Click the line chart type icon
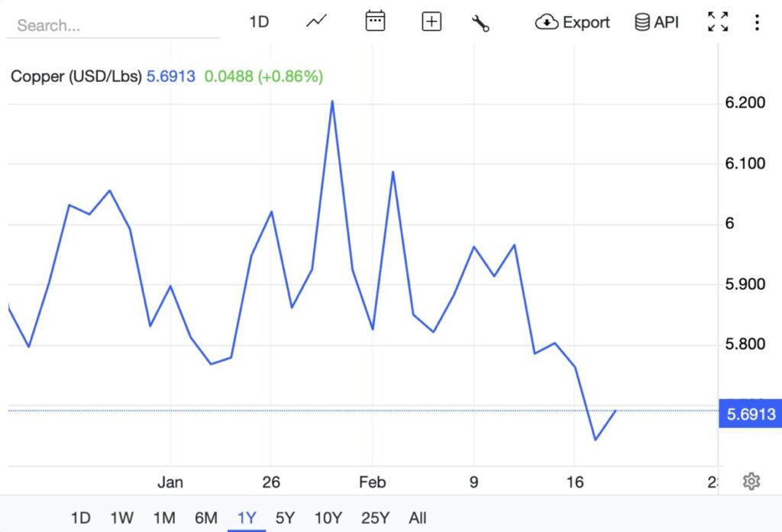 [316, 22]
